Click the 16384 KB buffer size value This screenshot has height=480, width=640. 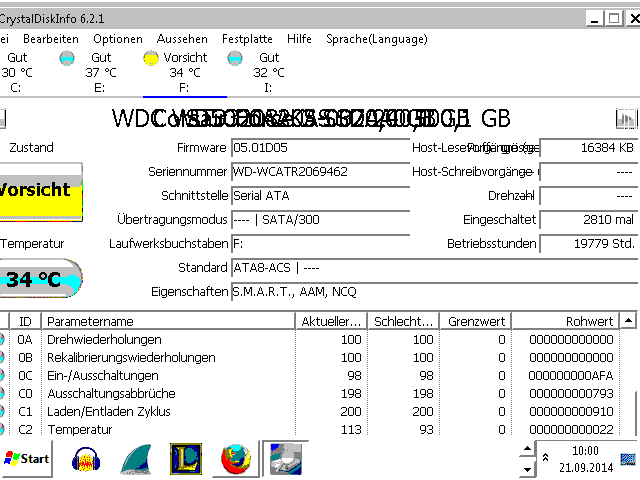point(588,147)
